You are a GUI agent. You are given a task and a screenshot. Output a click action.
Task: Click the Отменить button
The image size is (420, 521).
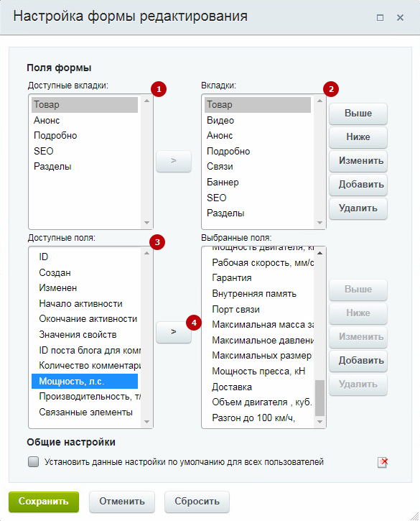(x=122, y=502)
